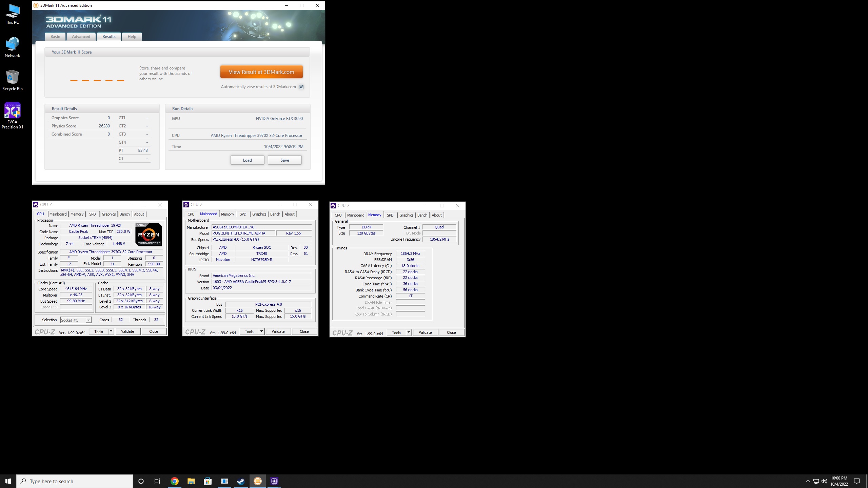Screen dimensions: 868x488
Task: Toggle automatically view results at 3DMark.com
Action: pyautogui.click(x=301, y=87)
